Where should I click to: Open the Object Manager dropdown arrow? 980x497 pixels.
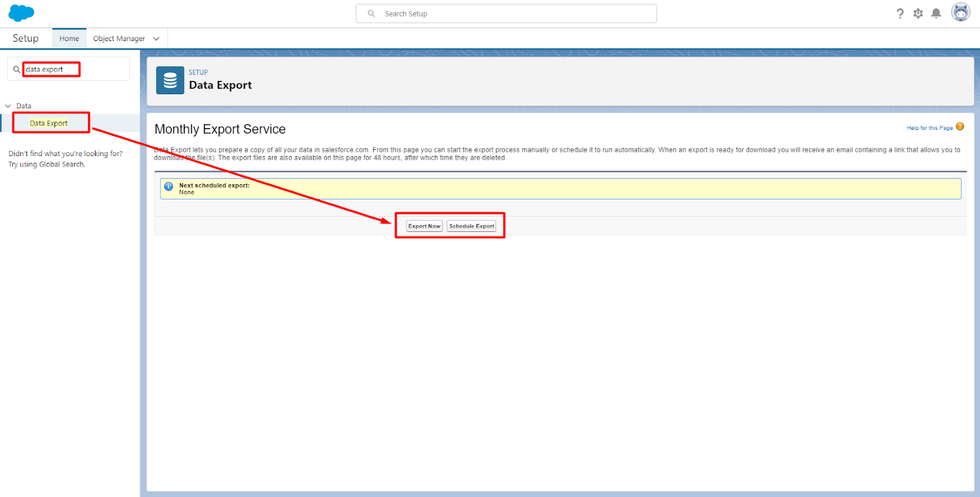click(156, 39)
